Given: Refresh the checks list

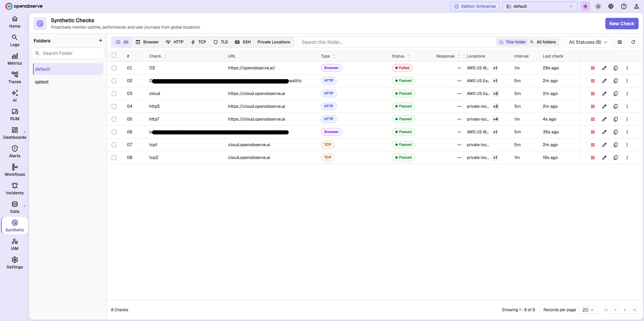Looking at the screenshot, I should (633, 42).
